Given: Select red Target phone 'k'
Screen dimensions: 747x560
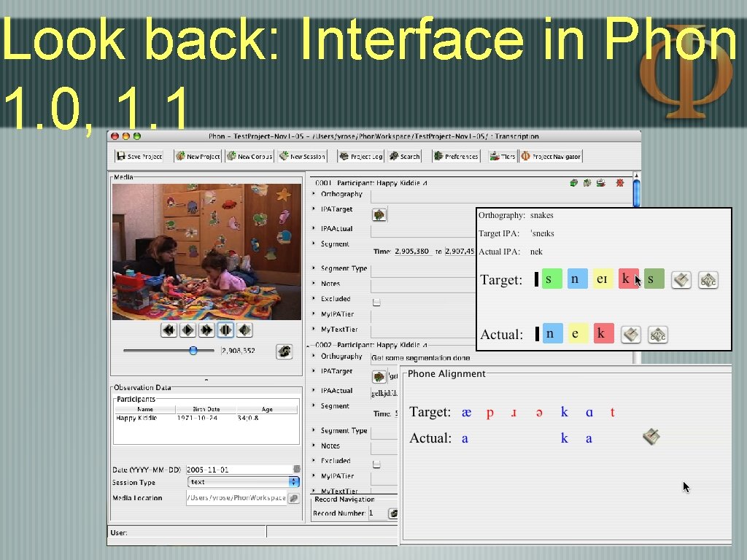Looking at the screenshot, I should point(628,279).
